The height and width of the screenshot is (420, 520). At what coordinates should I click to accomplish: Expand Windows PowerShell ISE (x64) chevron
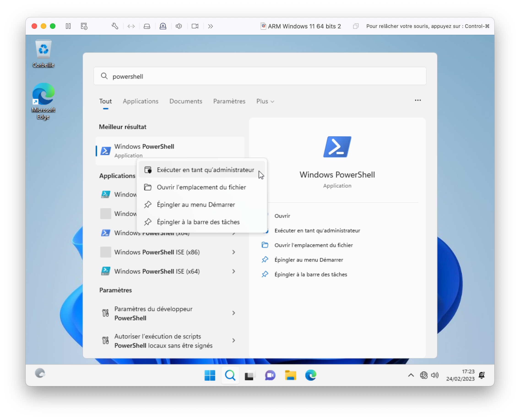234,272
